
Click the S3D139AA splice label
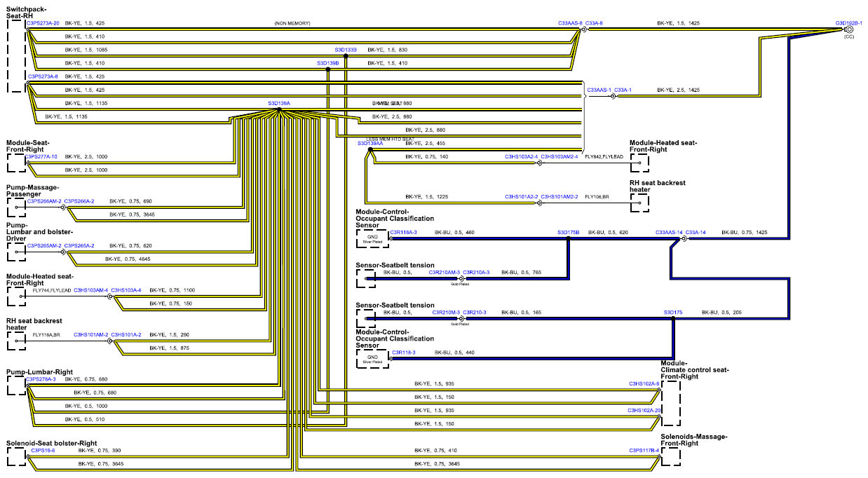point(370,143)
